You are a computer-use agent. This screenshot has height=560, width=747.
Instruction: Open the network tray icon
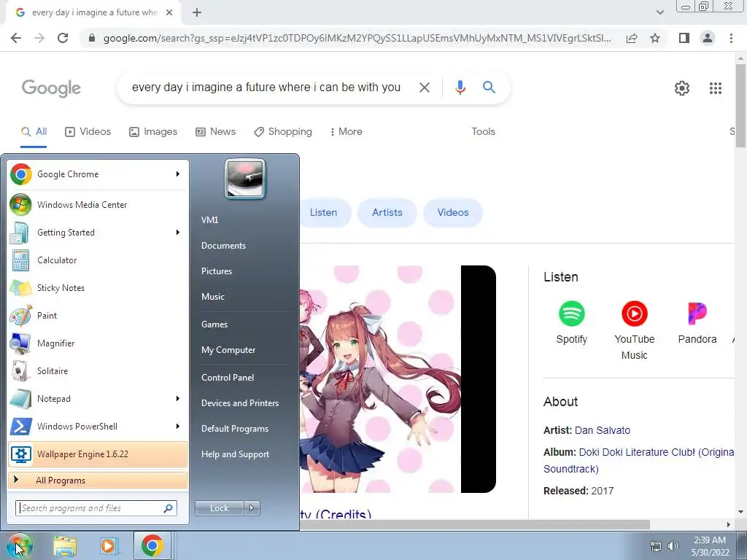click(x=656, y=546)
